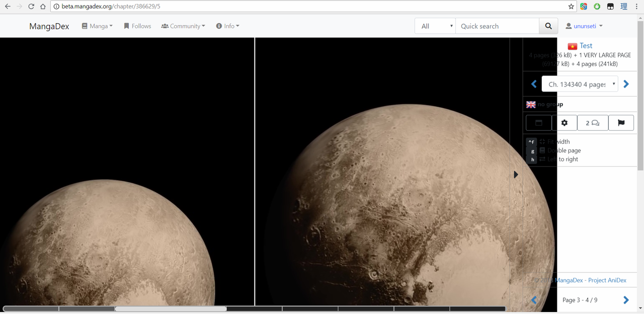
Task: Open the Manga menu in navbar
Action: click(x=97, y=26)
